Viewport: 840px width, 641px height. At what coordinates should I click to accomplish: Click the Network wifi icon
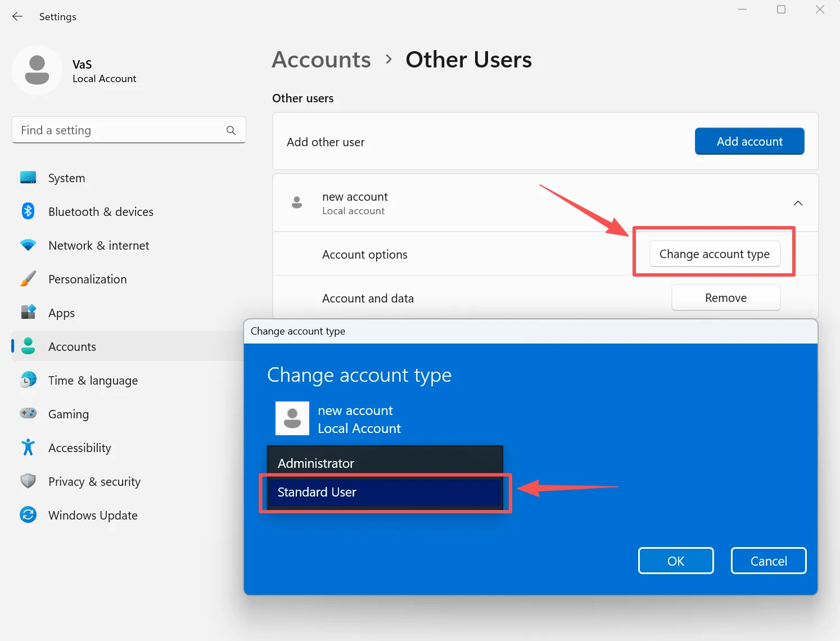coord(28,245)
